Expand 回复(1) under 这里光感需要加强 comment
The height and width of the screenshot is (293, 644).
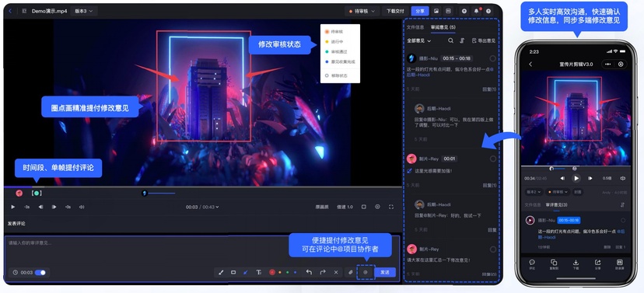click(488, 186)
